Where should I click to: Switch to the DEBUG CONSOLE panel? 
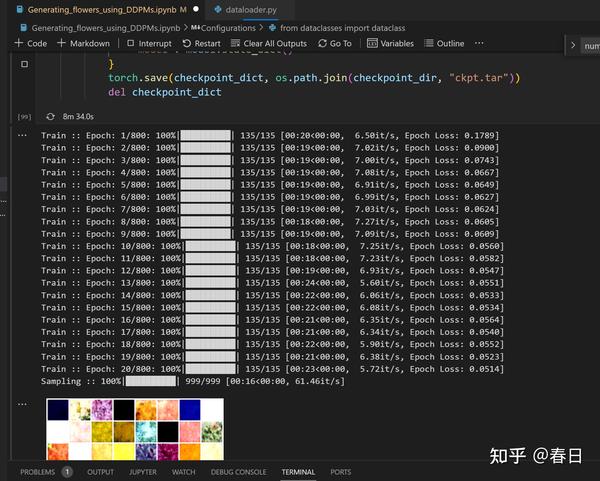(x=238, y=472)
